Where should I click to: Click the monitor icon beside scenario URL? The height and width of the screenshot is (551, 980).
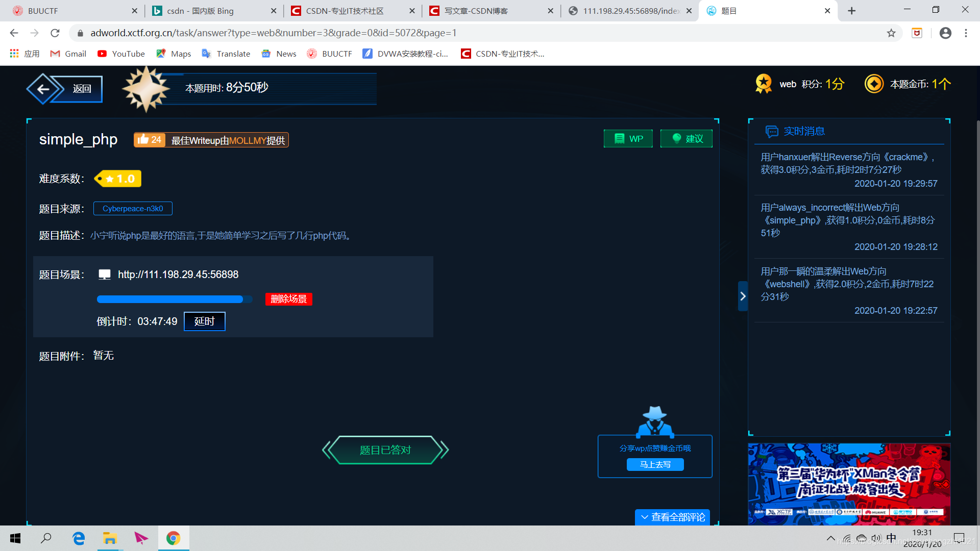coord(105,274)
